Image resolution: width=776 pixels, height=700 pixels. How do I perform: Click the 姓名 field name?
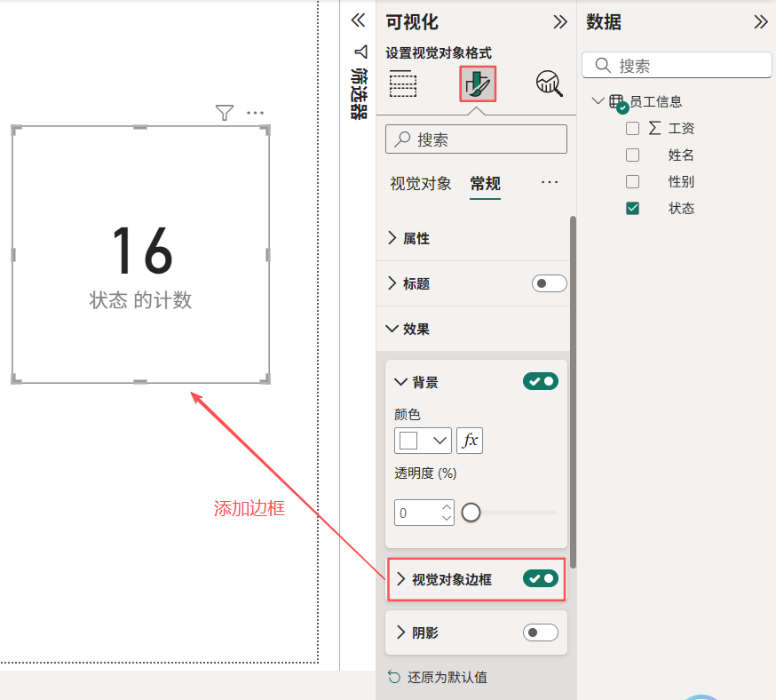[x=681, y=155]
